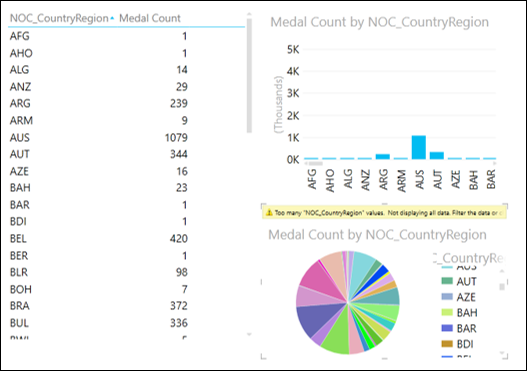527x371 pixels.
Task: Sort table by NOC_CountryRegion column header
Action: tap(59, 18)
